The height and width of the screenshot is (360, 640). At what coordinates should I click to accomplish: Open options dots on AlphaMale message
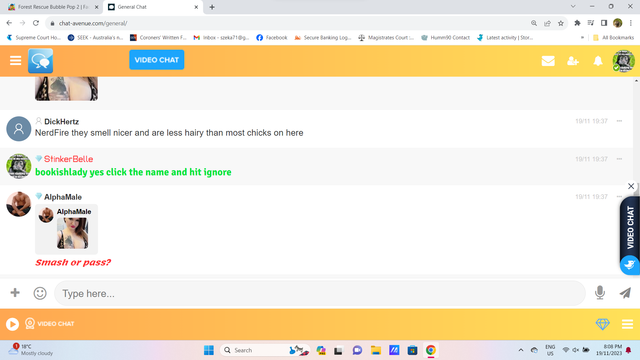[x=619, y=196]
